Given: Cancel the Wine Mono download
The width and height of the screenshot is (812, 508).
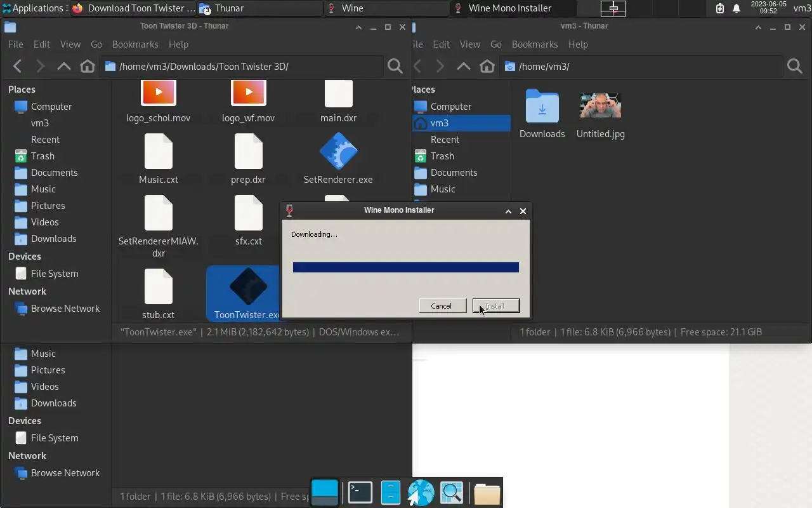Looking at the screenshot, I should point(441,306).
